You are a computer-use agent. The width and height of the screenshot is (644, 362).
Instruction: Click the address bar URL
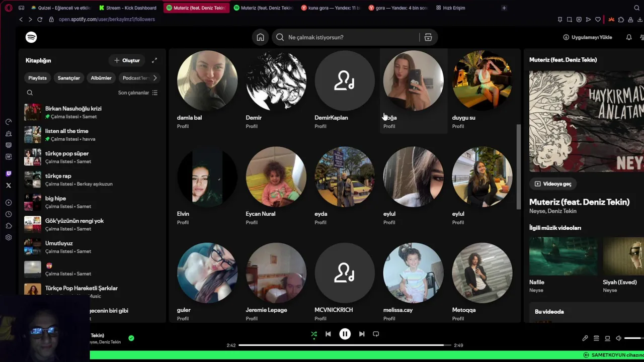(x=107, y=19)
